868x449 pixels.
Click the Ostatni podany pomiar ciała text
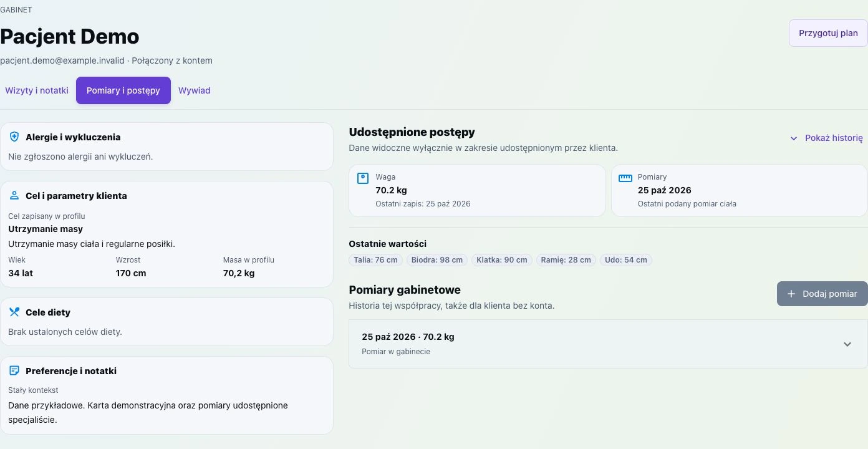687,204
